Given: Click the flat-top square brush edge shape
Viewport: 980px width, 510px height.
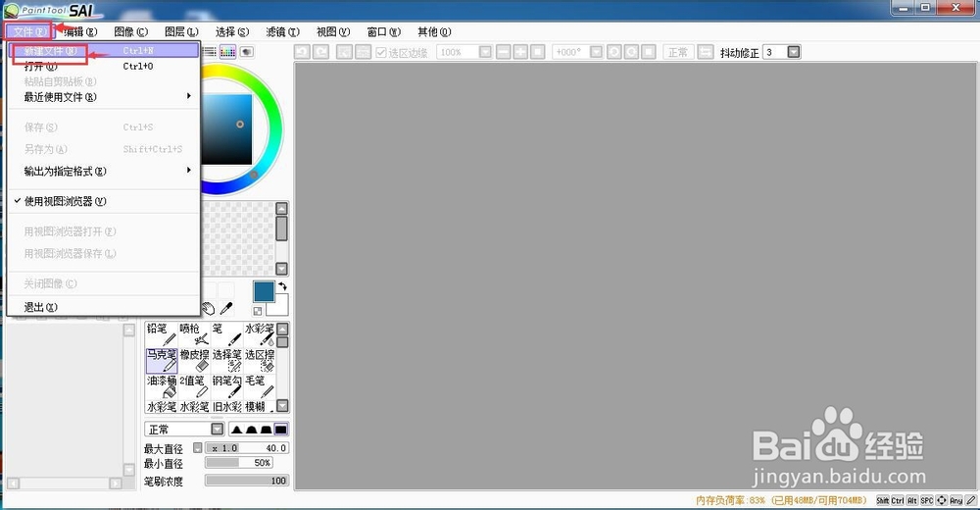Looking at the screenshot, I should 281,430.
